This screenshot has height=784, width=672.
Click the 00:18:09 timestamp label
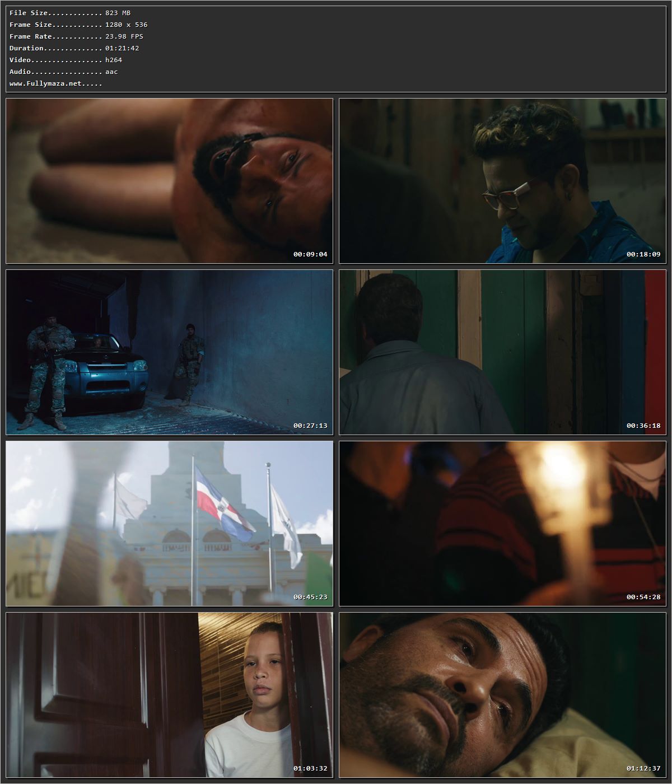point(643,254)
